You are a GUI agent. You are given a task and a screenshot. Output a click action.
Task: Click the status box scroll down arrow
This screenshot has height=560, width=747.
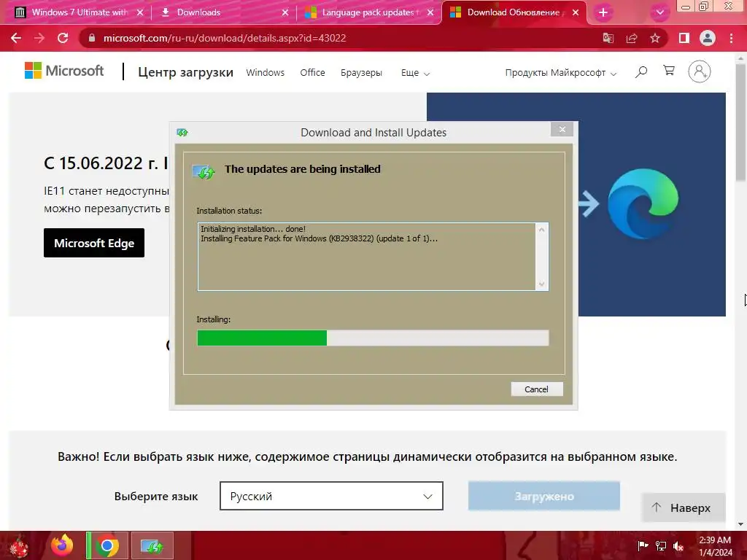(x=542, y=284)
